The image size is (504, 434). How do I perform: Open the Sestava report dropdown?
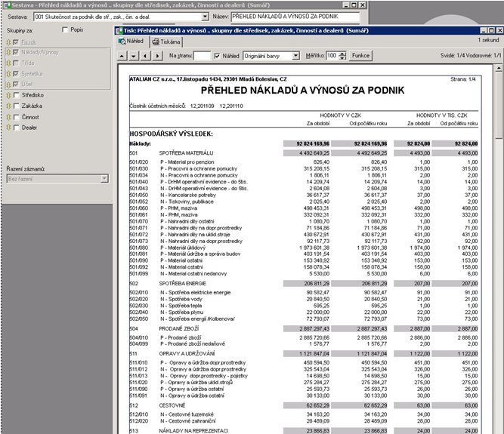(x=205, y=17)
